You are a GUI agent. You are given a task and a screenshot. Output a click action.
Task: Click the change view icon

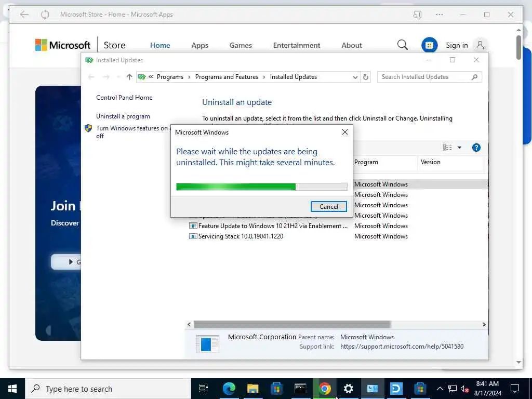[447, 147]
